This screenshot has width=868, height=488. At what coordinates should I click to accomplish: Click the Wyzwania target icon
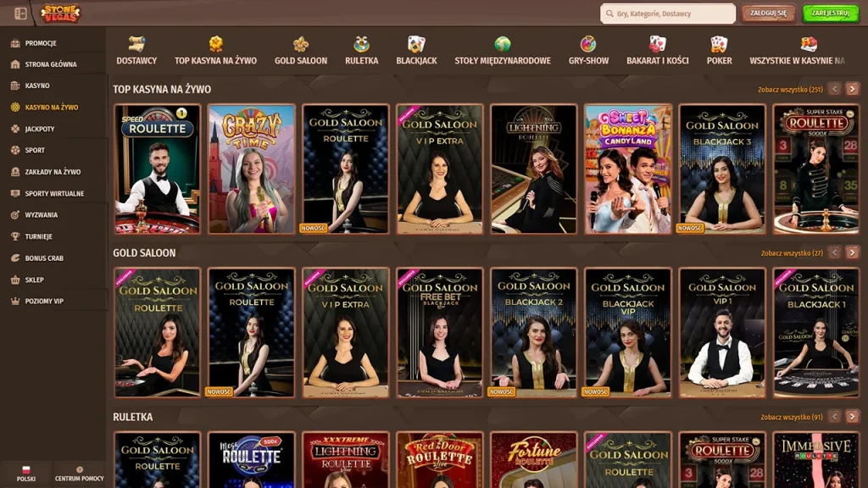(15, 214)
